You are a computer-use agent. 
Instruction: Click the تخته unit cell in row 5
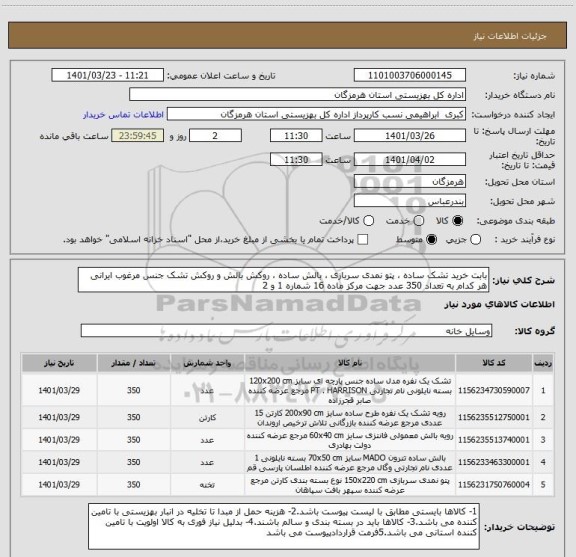coord(207,485)
